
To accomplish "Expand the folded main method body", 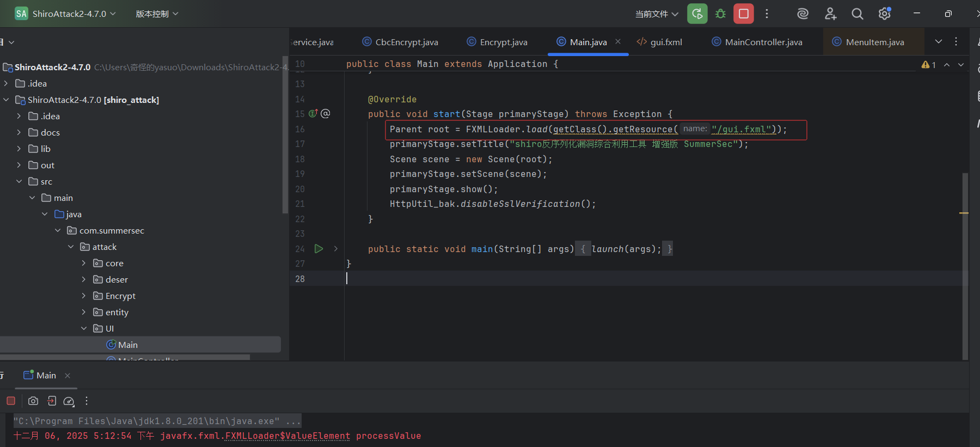I will coord(336,249).
